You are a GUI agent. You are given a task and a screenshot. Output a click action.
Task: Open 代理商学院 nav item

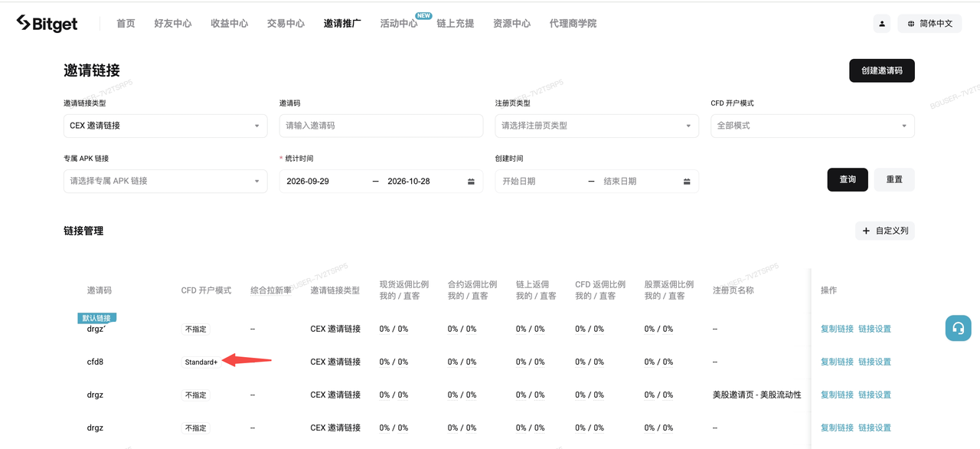coord(573,24)
